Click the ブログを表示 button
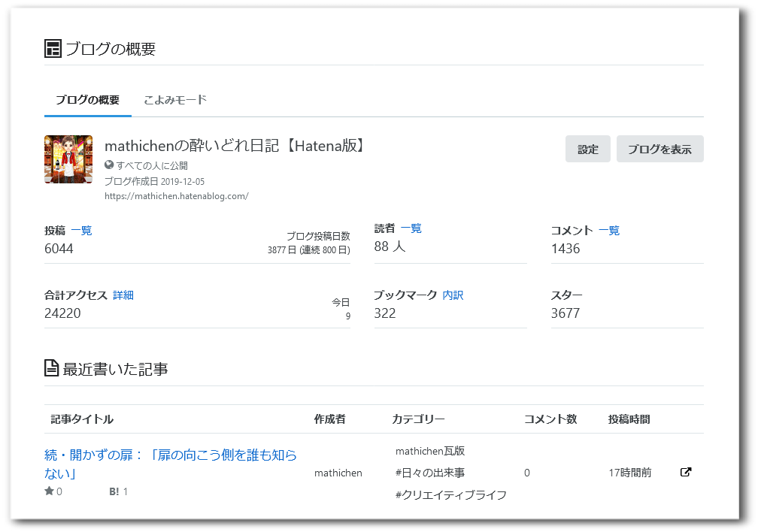This screenshot has height=532, width=758. click(660, 149)
